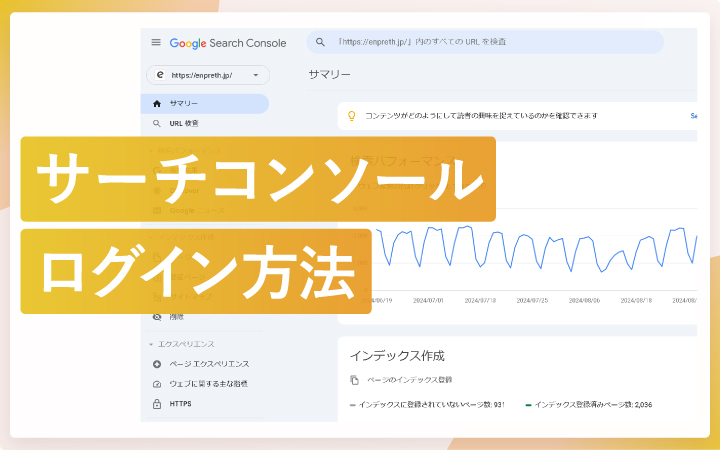Click the 2024/08/06 date label on chart
Viewport: 720px width, 450px height.
584,300
